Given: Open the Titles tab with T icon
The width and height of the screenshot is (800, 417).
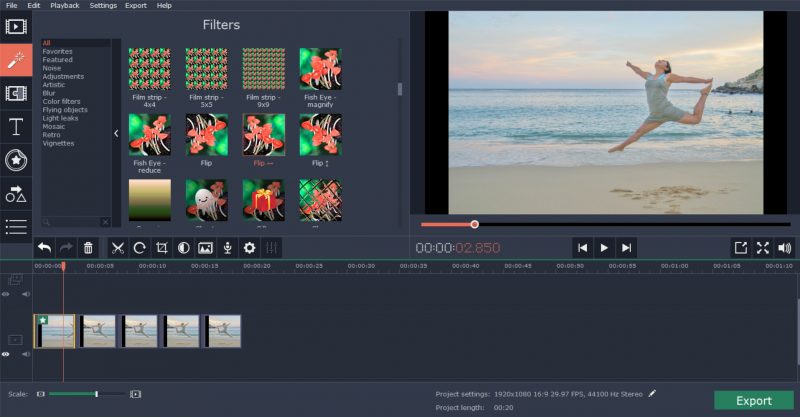Looking at the screenshot, I should [x=16, y=127].
